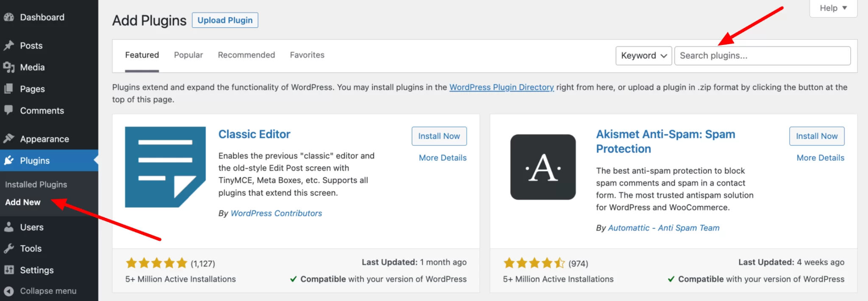
Task: Open the Appearance menu item
Action: pos(45,139)
